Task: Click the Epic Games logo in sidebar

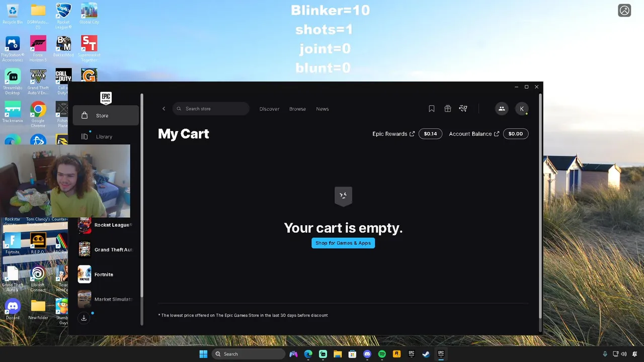Action: (106, 97)
